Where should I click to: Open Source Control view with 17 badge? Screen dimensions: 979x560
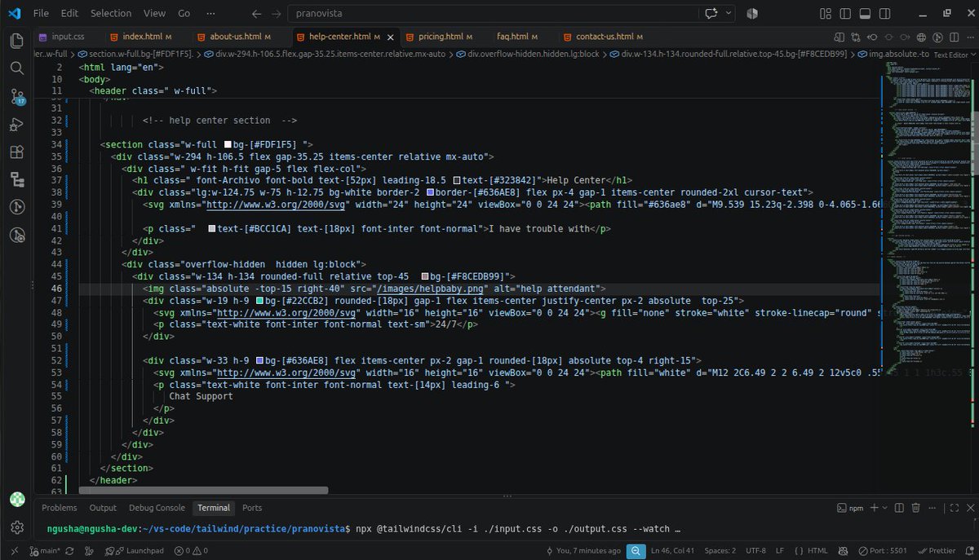pos(16,96)
